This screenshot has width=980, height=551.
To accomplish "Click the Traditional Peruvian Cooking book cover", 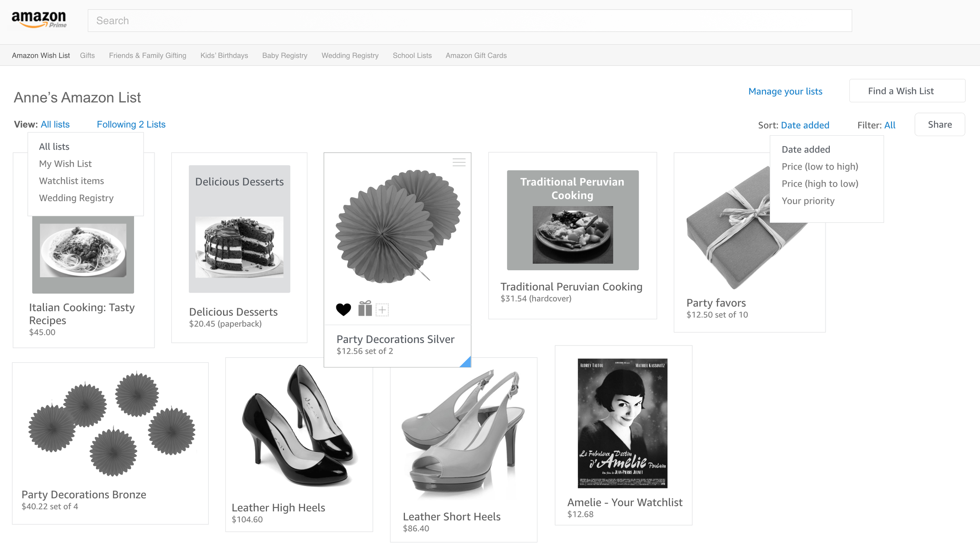I will pos(573,220).
